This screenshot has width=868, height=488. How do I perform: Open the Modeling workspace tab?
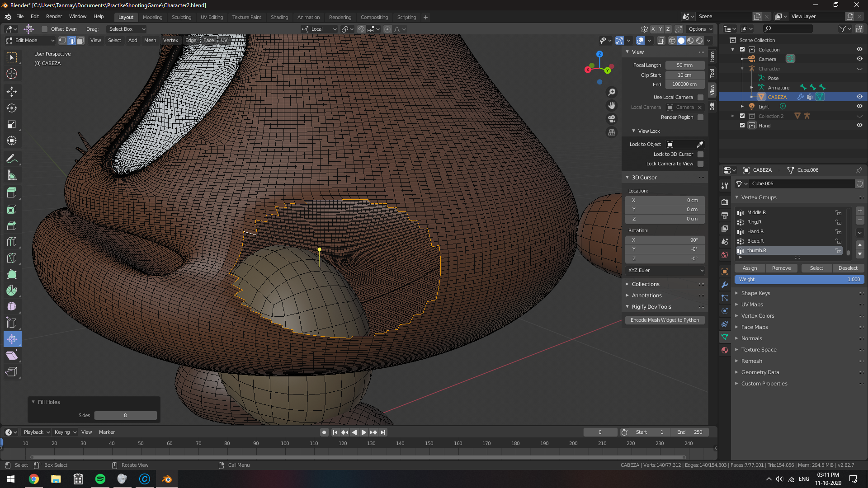(x=152, y=17)
